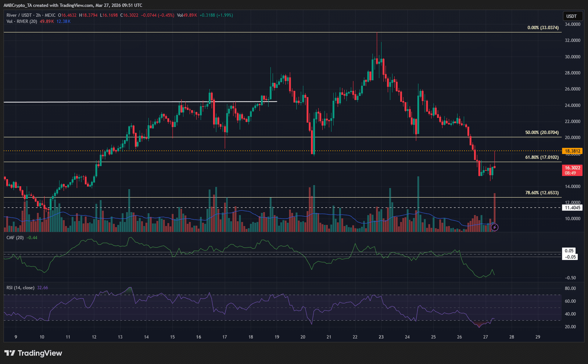Select the CMF (20) indicator label
588x364 pixels.
(15, 238)
